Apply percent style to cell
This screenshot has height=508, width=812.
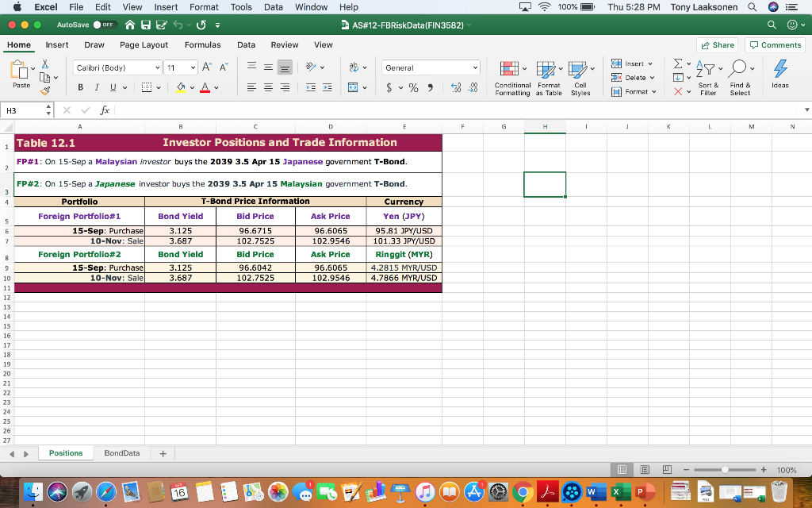point(413,87)
